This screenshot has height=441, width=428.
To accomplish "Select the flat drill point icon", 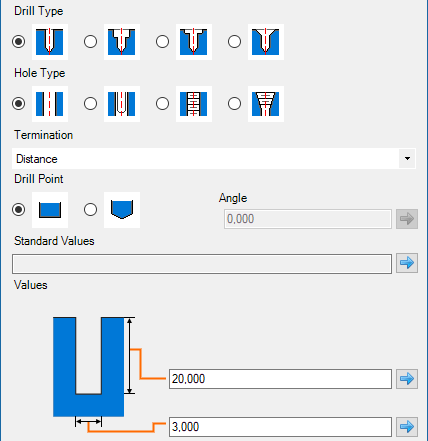I will (x=50, y=210).
